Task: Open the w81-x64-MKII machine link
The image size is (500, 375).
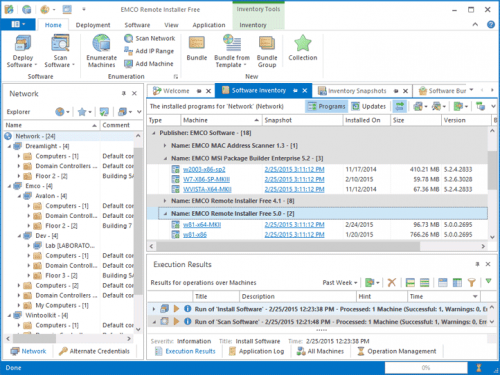Action: (202, 225)
